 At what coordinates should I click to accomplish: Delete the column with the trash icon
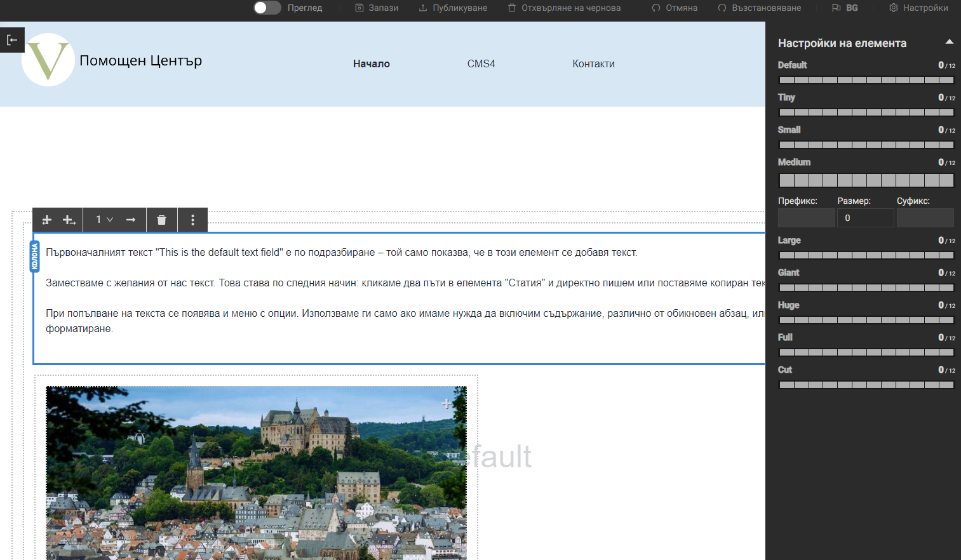coord(162,220)
